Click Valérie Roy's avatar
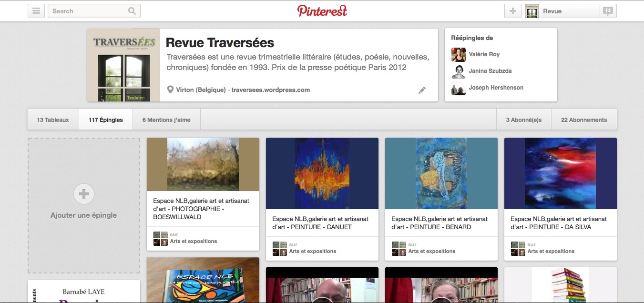The image size is (644, 303). [x=459, y=55]
